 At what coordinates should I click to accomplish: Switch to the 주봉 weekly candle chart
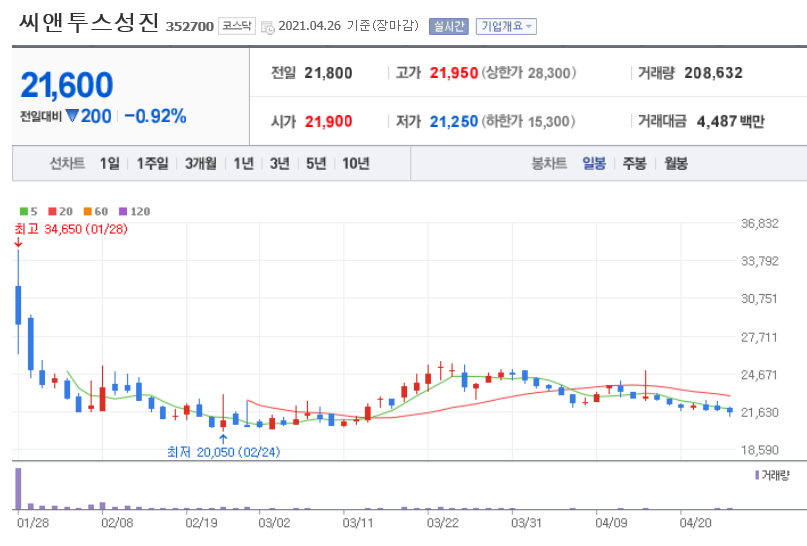pos(635,164)
